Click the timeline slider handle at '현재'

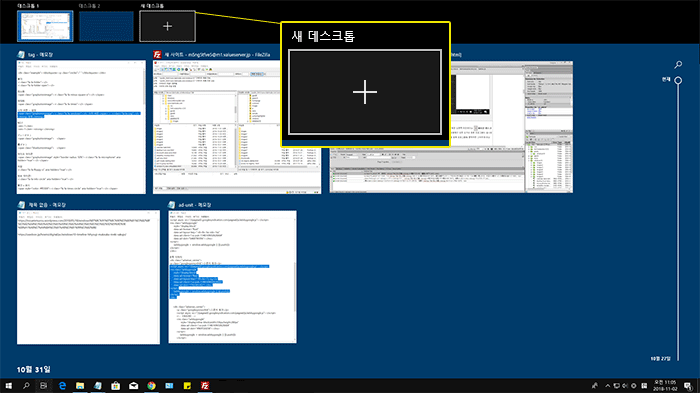(x=678, y=80)
